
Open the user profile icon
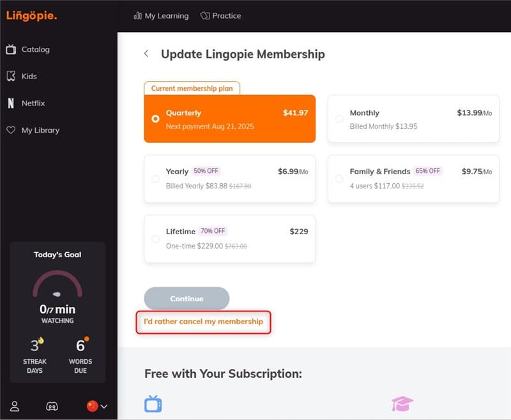[x=15, y=407]
